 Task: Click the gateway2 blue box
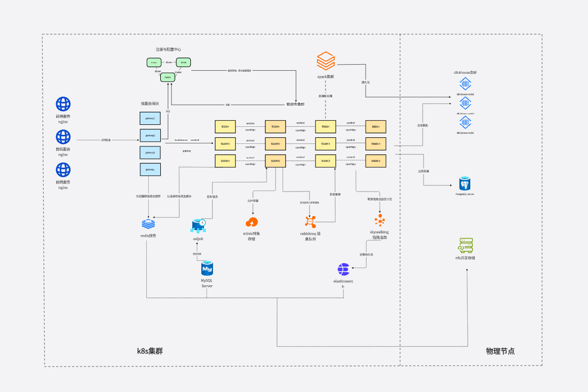point(150,135)
